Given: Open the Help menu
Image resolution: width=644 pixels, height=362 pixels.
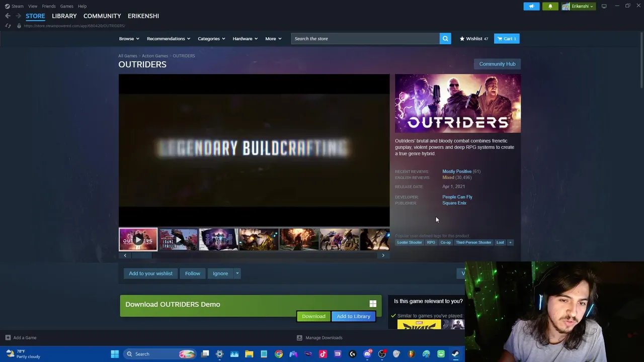Looking at the screenshot, I should 82,6.
